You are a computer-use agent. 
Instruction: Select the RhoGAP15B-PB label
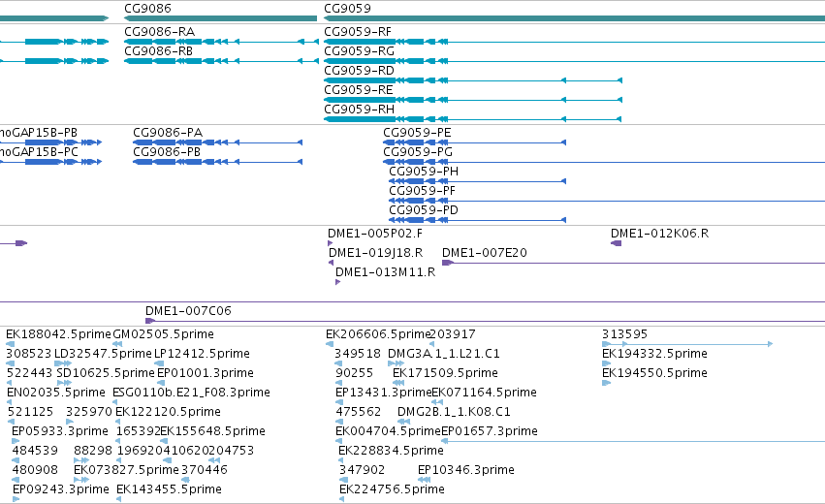[x=39, y=133]
